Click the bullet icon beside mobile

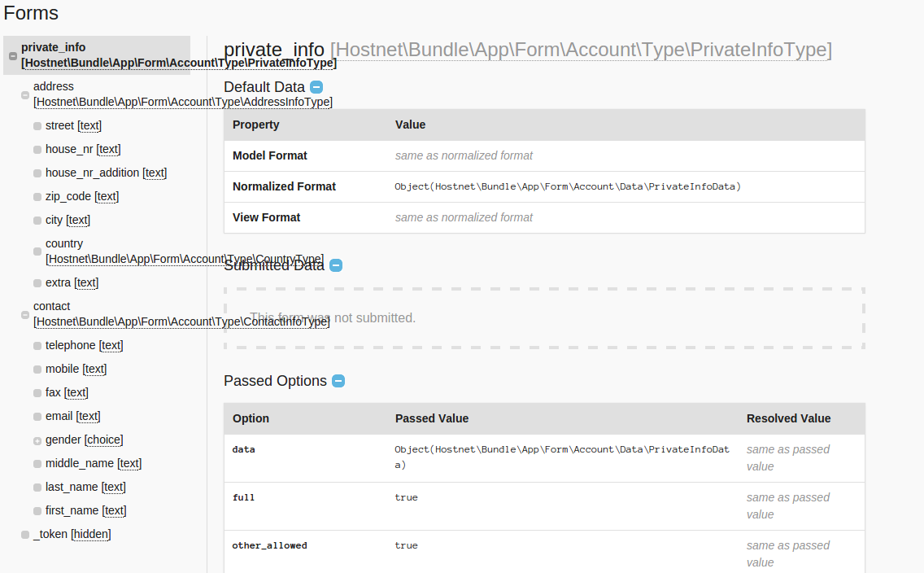point(37,370)
